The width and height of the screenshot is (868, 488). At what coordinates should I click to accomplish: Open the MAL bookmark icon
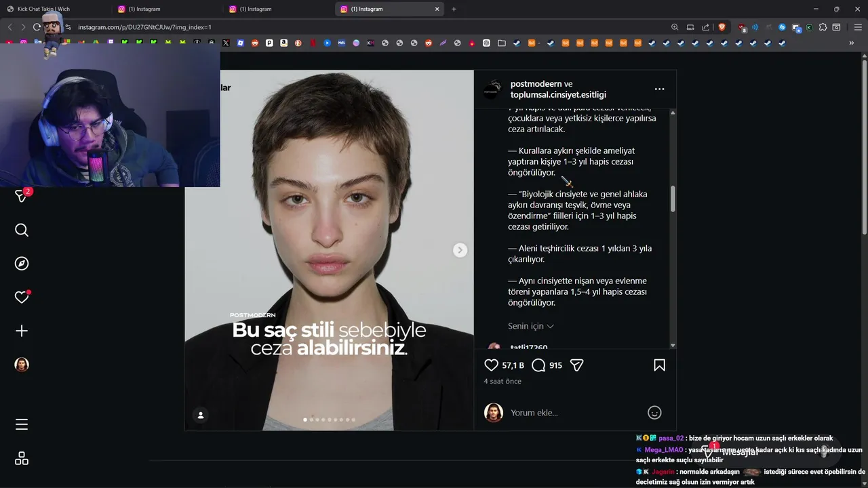342,43
